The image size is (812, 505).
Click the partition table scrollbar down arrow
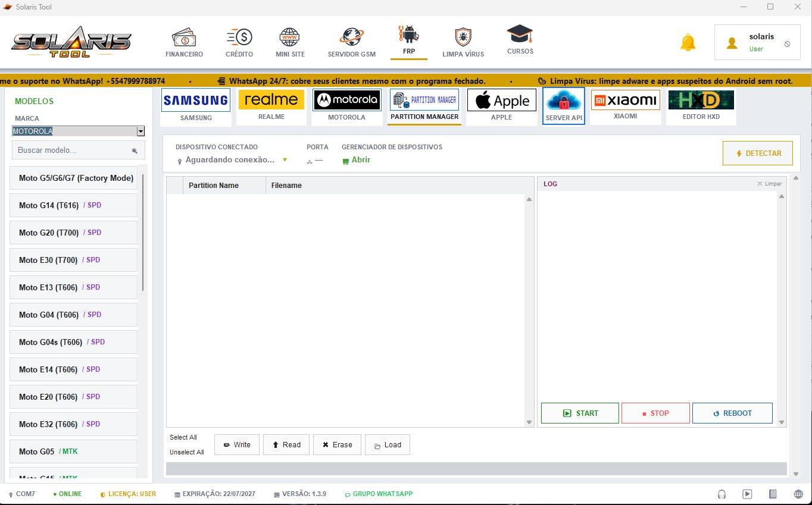point(530,422)
